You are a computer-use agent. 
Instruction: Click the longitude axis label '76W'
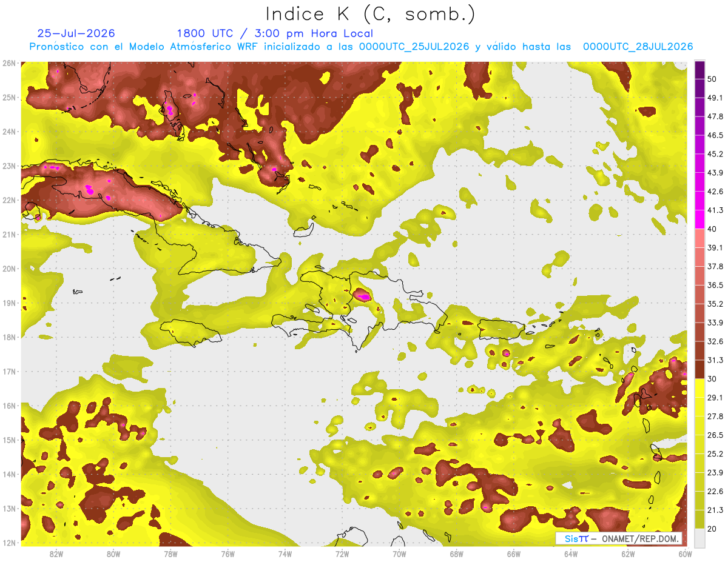(227, 554)
